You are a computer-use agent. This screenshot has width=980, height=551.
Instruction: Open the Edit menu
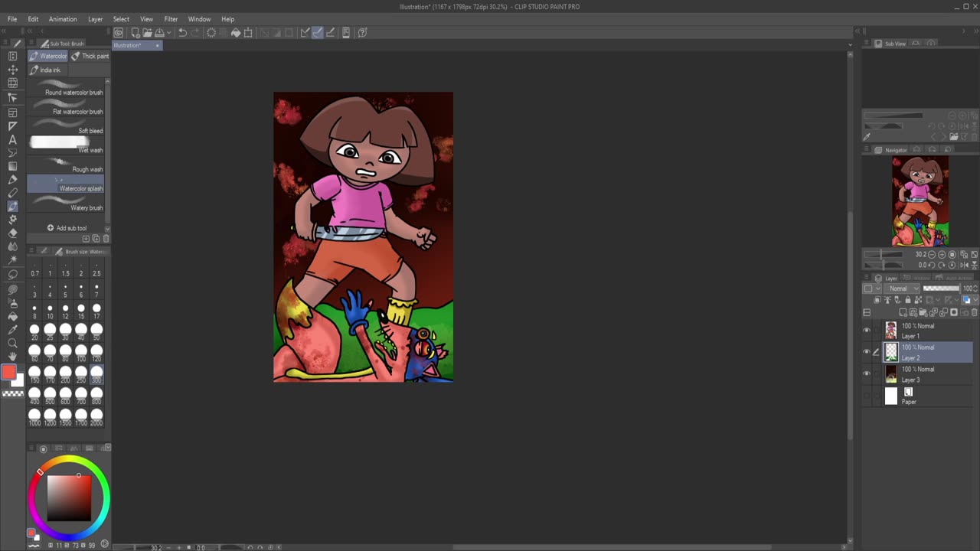tap(33, 19)
